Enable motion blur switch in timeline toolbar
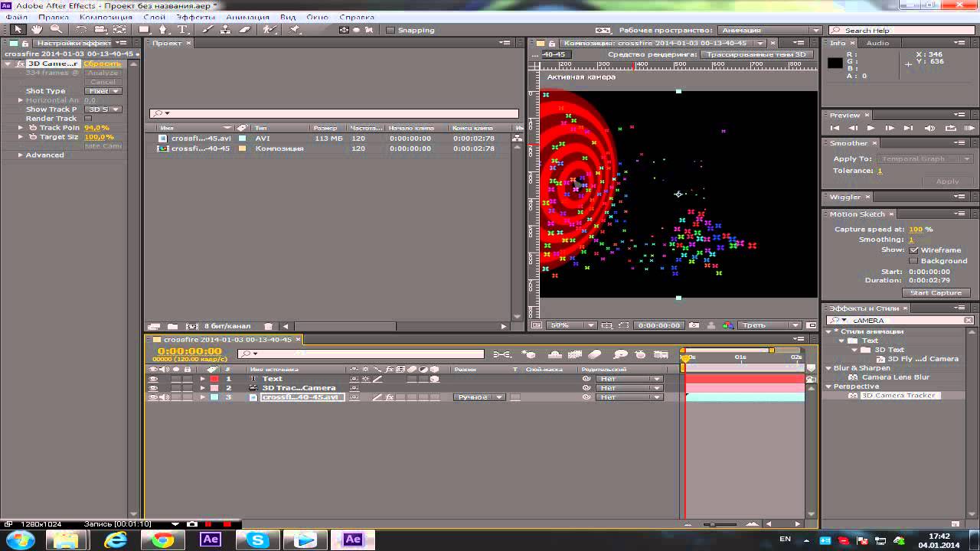 (596, 354)
